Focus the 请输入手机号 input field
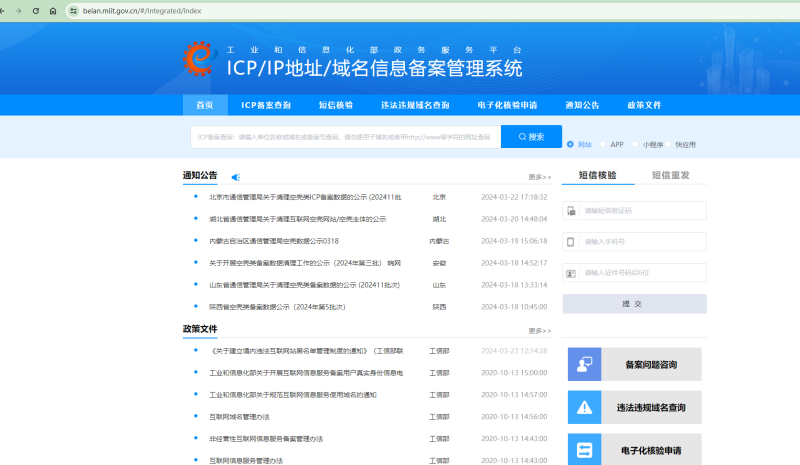 click(x=635, y=242)
